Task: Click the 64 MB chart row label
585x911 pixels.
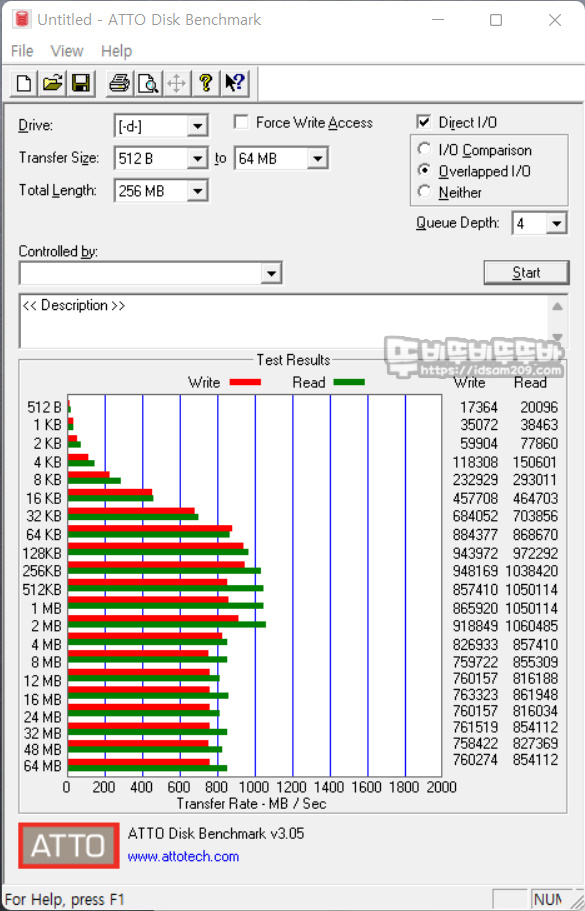Action: coord(42,766)
